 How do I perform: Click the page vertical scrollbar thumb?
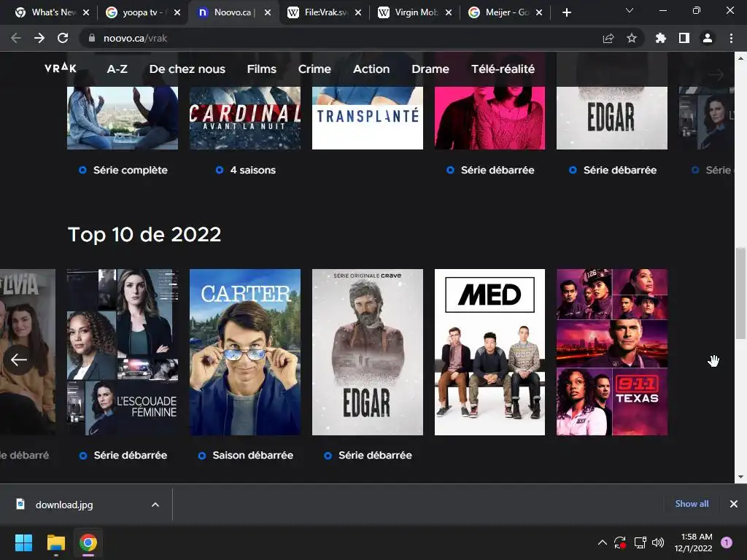click(x=740, y=293)
